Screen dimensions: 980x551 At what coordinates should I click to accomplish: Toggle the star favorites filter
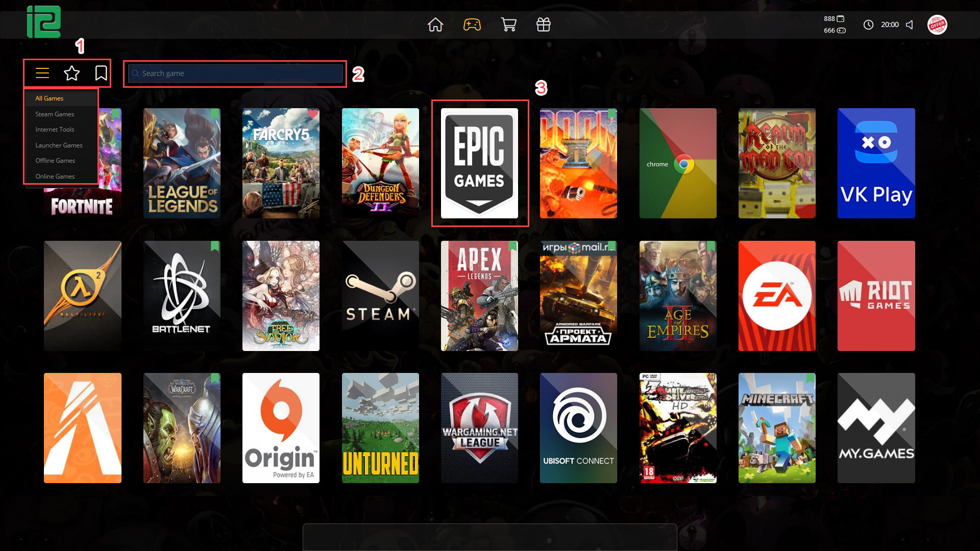tap(71, 73)
